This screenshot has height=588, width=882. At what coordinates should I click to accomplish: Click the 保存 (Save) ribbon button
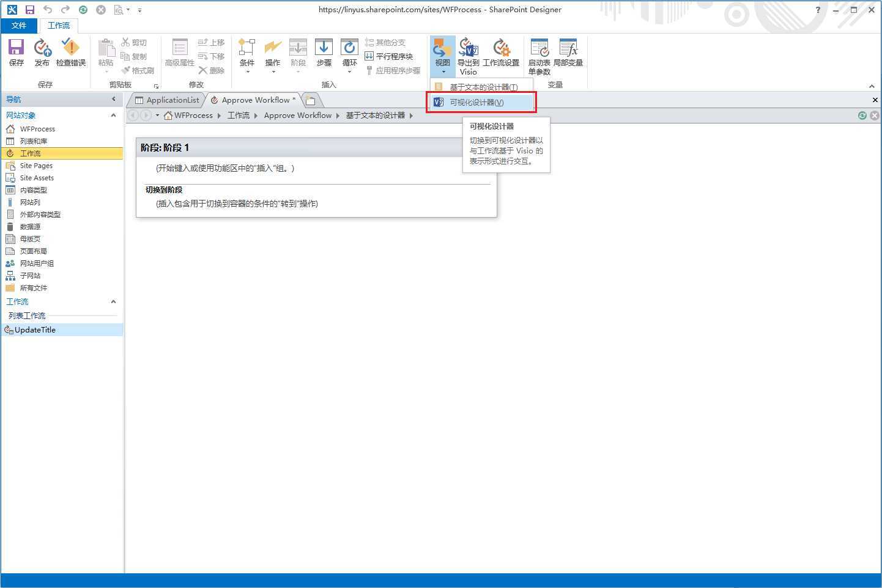pyautogui.click(x=16, y=53)
